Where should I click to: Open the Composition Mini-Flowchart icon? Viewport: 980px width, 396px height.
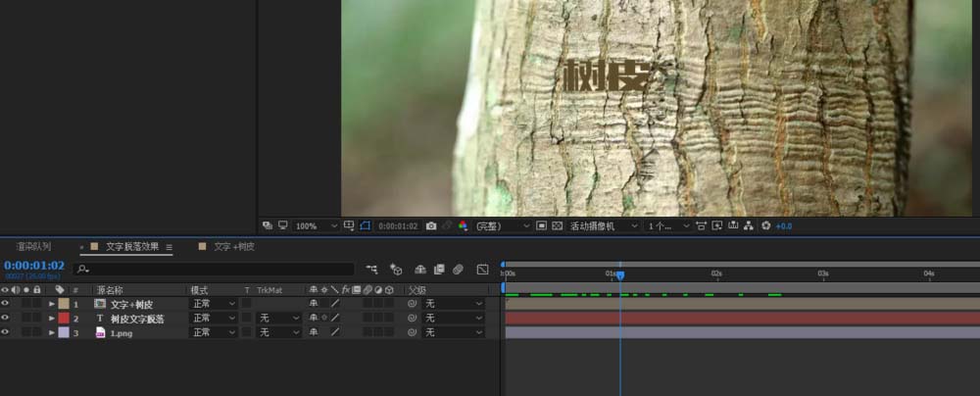point(371,269)
